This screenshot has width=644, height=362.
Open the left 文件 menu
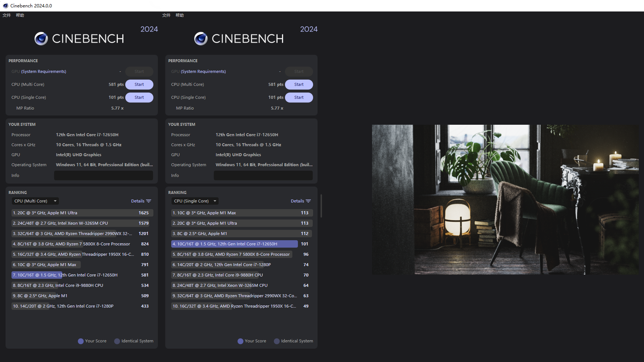click(x=7, y=15)
